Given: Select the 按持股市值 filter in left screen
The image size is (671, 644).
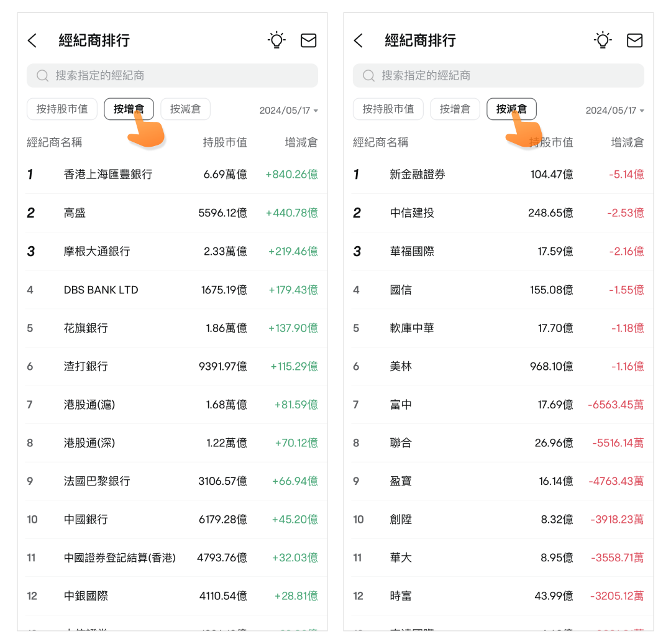Looking at the screenshot, I should 62,109.
